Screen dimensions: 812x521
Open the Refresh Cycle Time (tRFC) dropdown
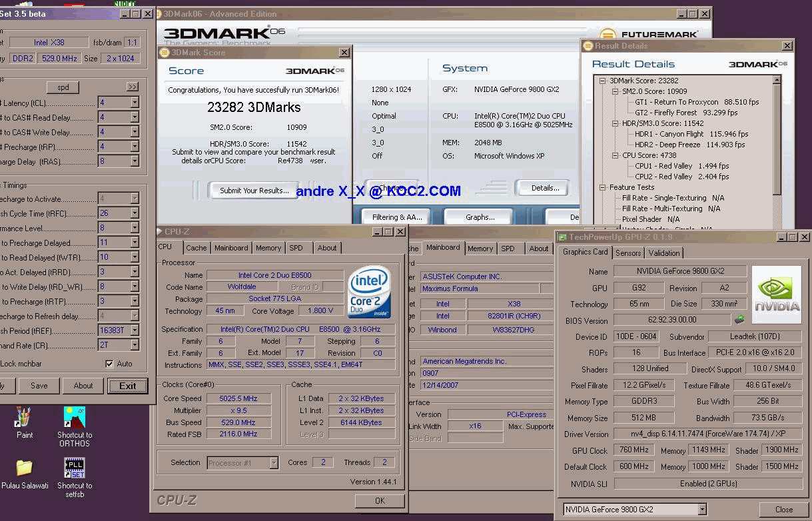pyautogui.click(x=135, y=213)
